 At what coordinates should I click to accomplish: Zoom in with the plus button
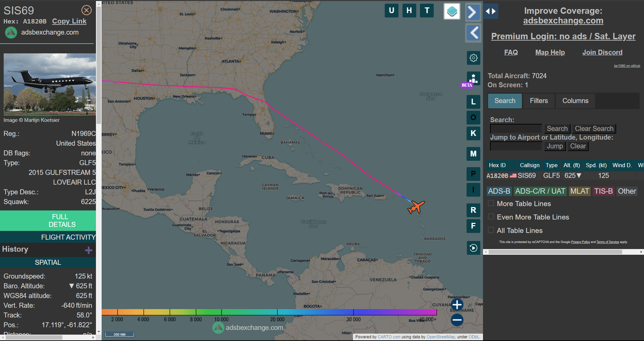click(x=457, y=305)
